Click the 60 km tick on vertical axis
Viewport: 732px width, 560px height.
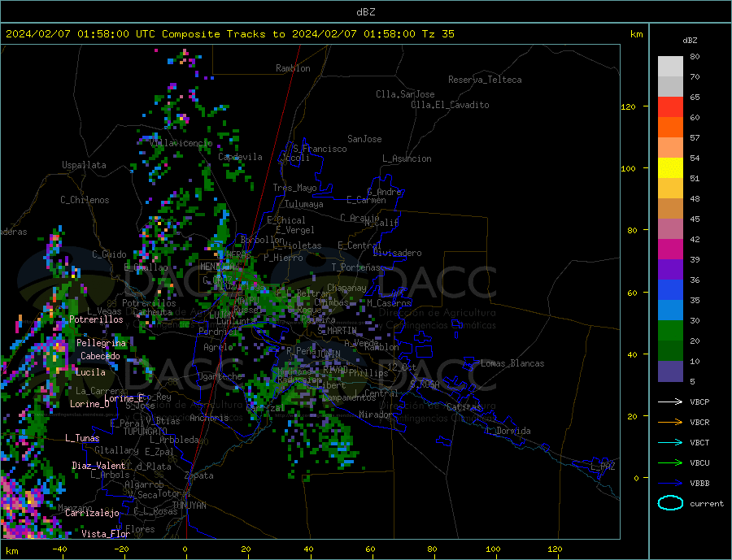pos(632,293)
